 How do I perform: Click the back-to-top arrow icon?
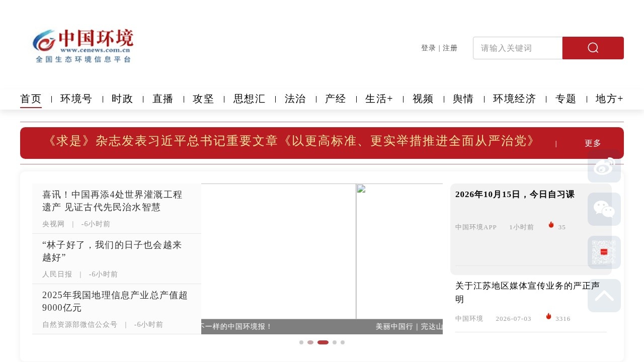point(604,296)
